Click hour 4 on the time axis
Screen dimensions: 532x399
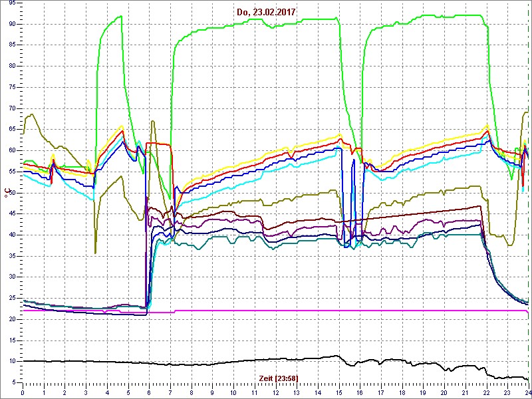point(107,393)
